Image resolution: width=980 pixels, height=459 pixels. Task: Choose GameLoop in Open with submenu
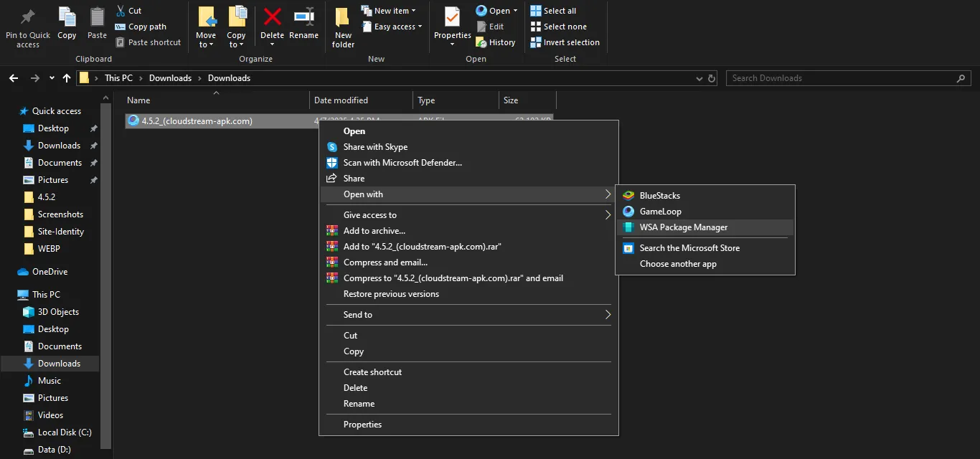[x=660, y=212]
